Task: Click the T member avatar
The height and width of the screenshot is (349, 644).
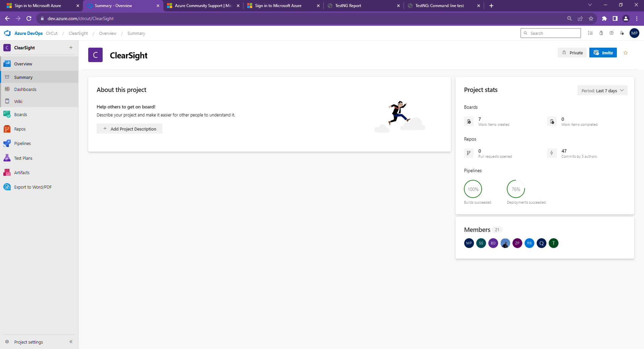Action: [x=553, y=243]
